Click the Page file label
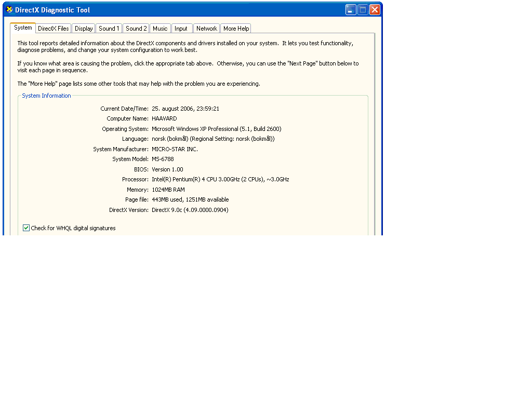532x399 pixels. click(x=137, y=199)
